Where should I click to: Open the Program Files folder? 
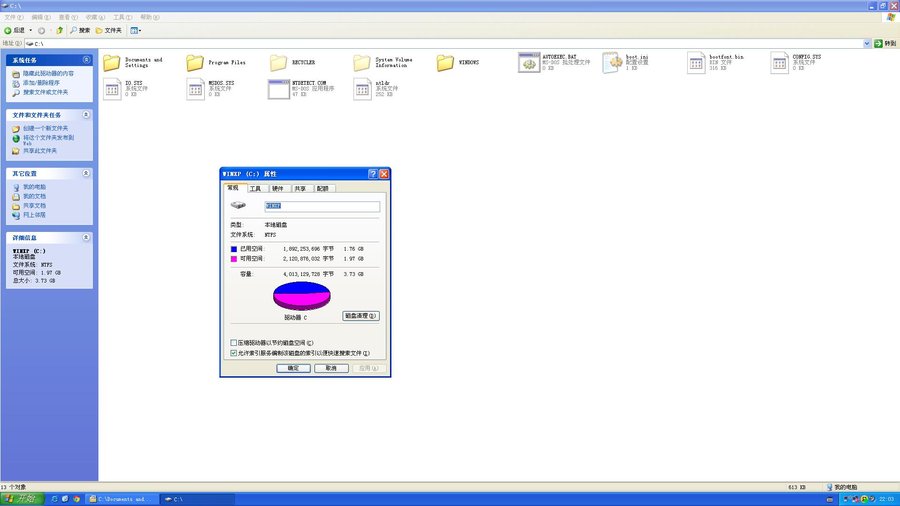click(x=195, y=63)
